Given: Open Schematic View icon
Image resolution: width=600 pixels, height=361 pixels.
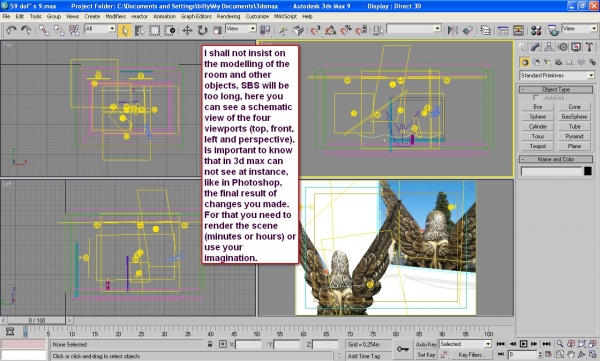Looking at the screenshot, I should [518, 30].
